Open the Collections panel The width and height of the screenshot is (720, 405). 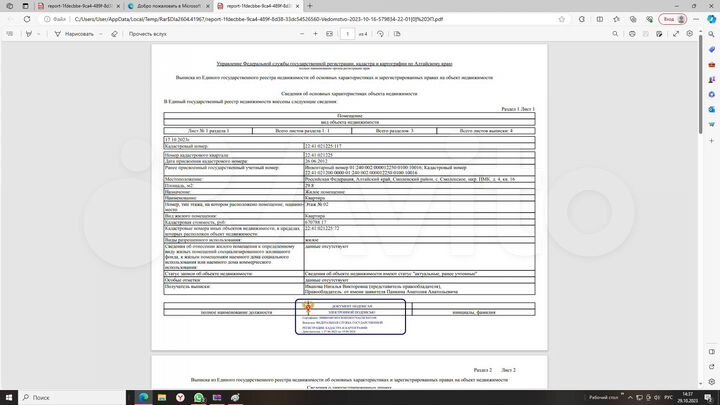(x=633, y=19)
